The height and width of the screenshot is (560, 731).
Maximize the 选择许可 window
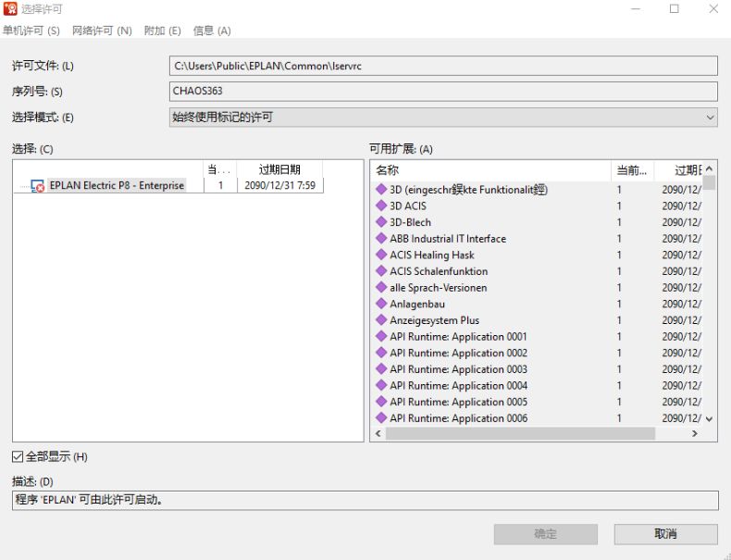[x=675, y=9]
